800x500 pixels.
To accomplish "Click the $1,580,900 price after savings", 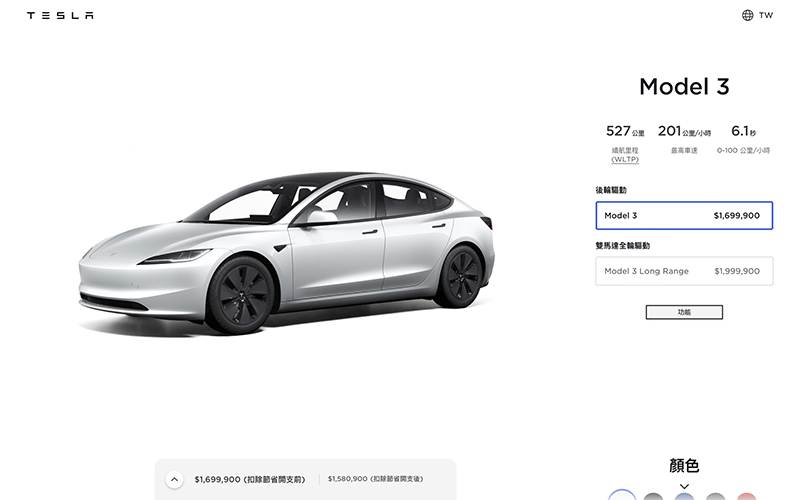I will coord(376,479).
